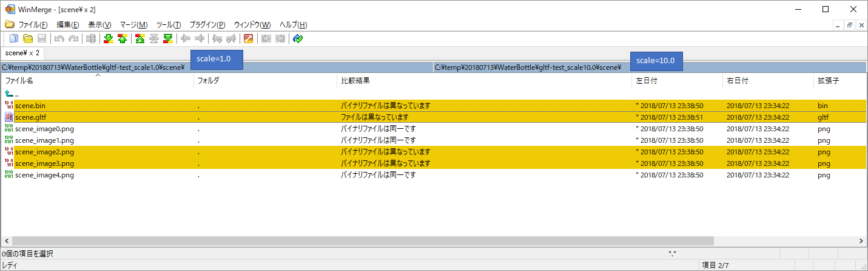
Task: Select the scene_image2.png file row
Action: click(x=434, y=151)
